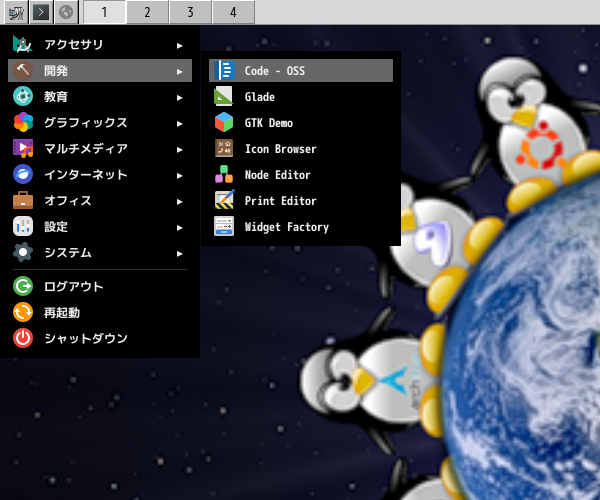
Task: Click the Node Editor icon
Action: pyautogui.click(x=224, y=174)
